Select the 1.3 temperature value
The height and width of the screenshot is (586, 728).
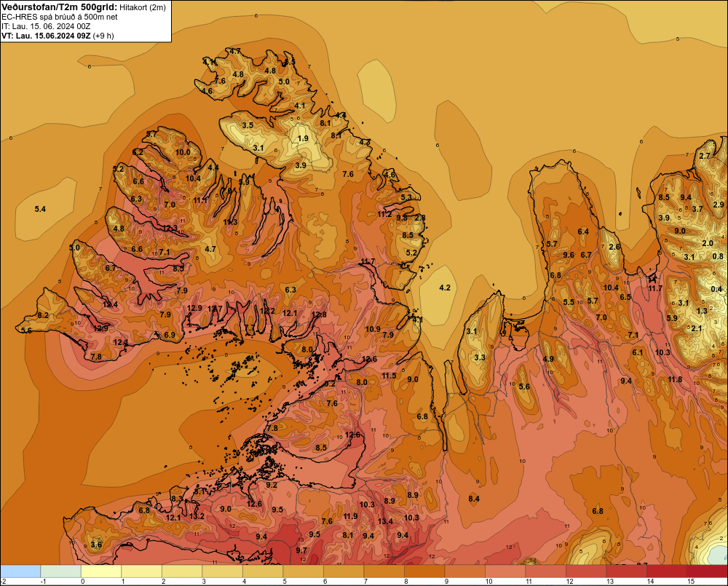tap(702, 311)
